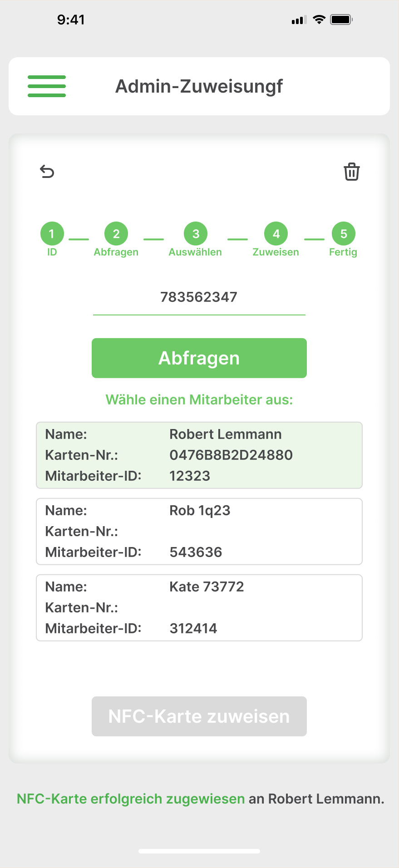Go to step 1 ID circle

pos(52,234)
